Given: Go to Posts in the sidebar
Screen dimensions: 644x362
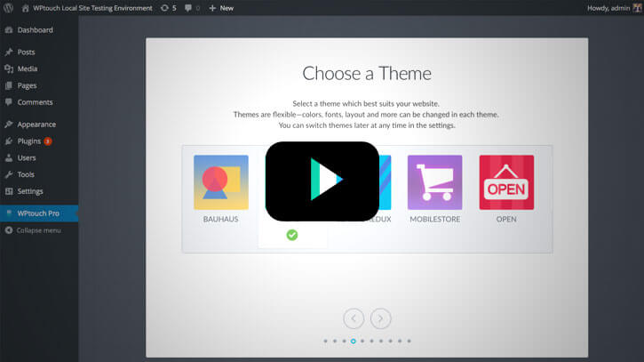Looking at the screenshot, I should tap(26, 52).
